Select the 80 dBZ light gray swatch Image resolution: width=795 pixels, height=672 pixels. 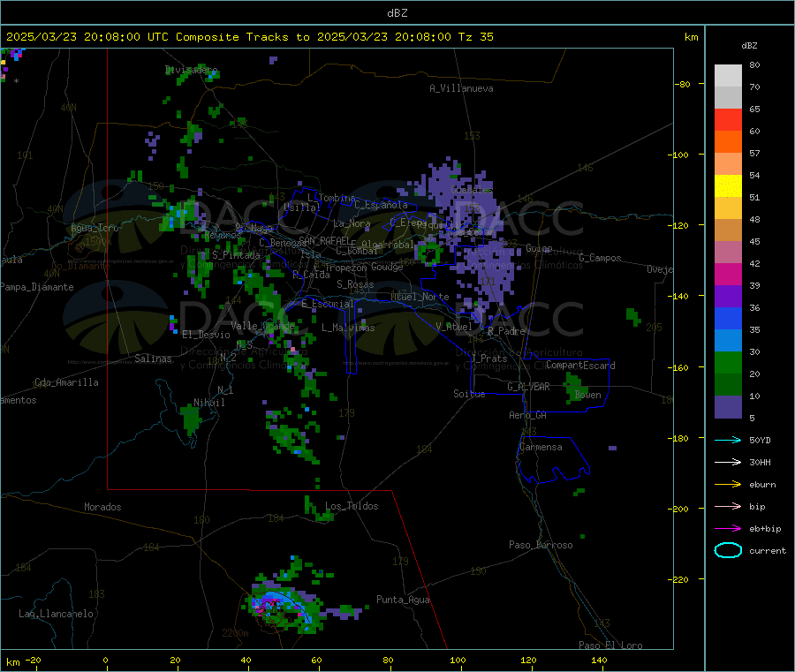point(728,76)
